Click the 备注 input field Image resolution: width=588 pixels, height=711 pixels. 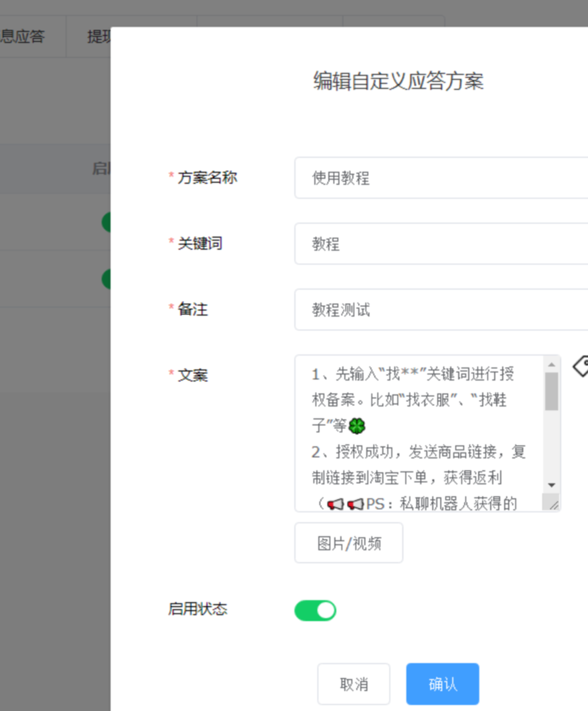point(441,310)
